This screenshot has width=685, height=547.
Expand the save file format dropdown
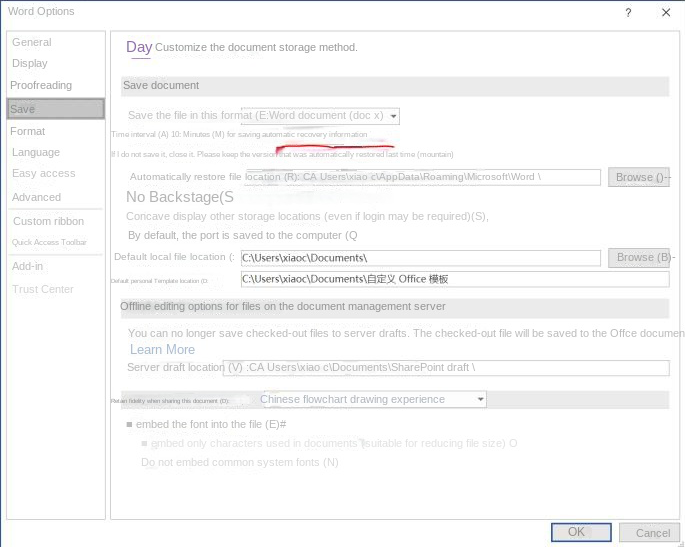click(394, 116)
